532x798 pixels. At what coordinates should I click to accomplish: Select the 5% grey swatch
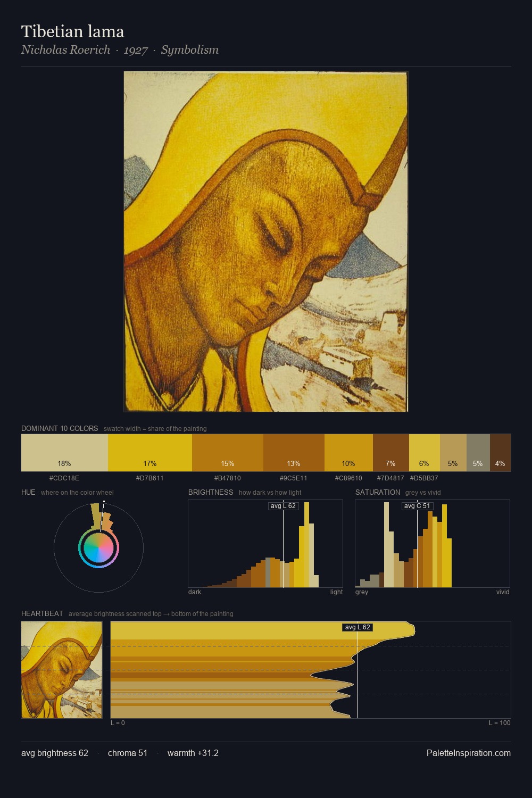(x=478, y=453)
